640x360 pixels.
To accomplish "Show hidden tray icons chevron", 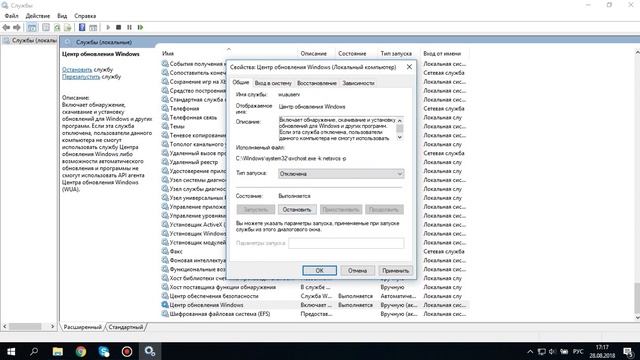I will point(530,351).
